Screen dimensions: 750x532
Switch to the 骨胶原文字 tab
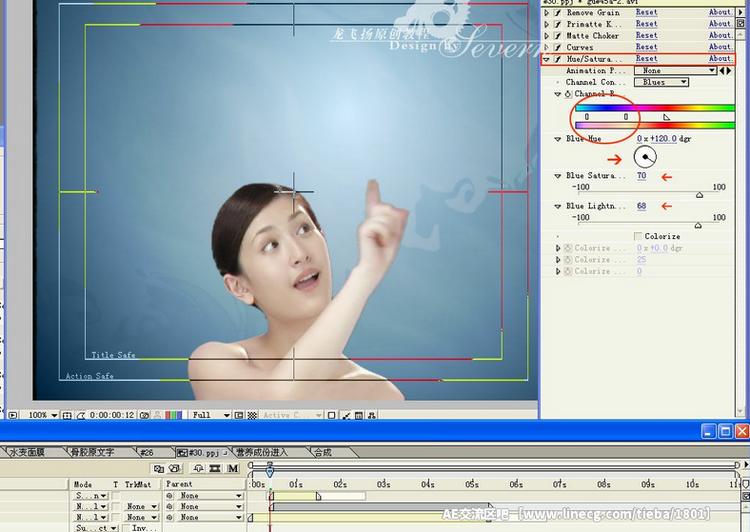click(x=92, y=452)
